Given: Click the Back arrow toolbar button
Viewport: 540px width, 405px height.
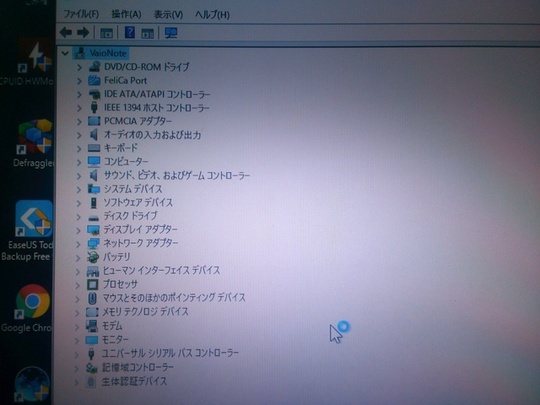Looking at the screenshot, I should point(66,33).
